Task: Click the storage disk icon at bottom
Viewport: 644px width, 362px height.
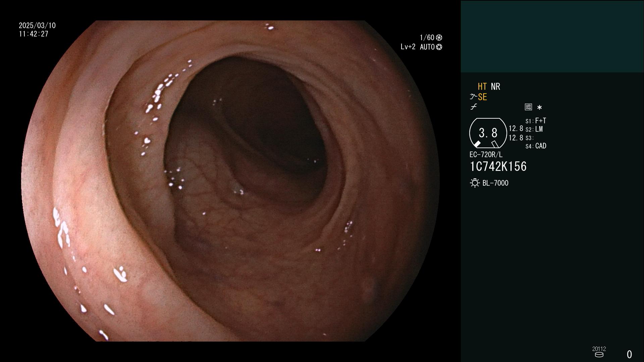Action: pos(599,355)
